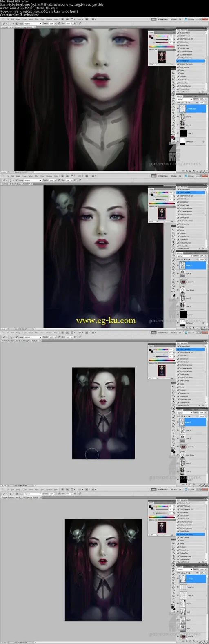Screen dimensions: 209x644
Task: Choose 1.1 Tyrion Lannister preset in second frame
Action: pyautogui.click(x=191, y=208)
